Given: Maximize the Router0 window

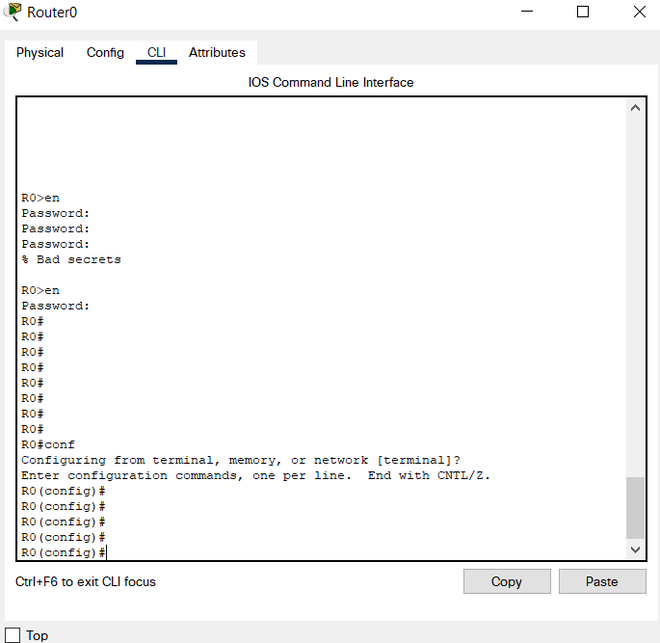Looking at the screenshot, I should 583,12.
